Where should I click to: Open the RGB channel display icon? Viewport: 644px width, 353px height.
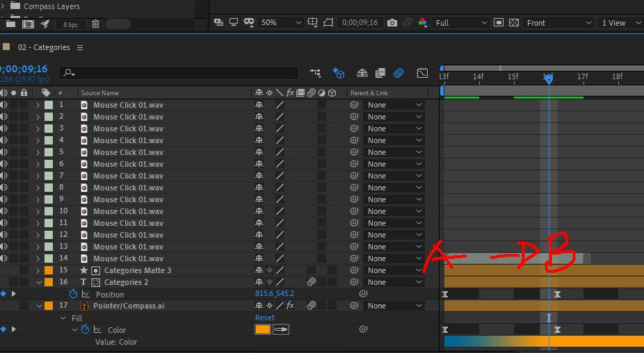pos(423,22)
